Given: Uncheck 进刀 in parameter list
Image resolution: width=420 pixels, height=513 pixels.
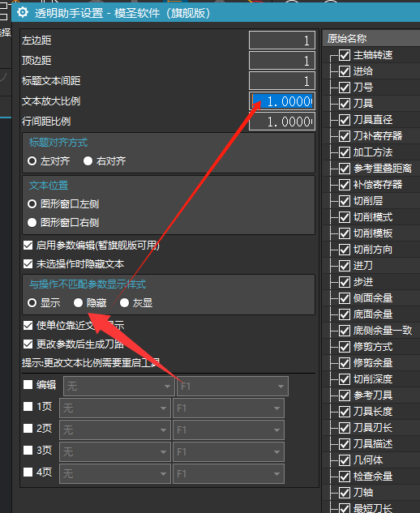Looking at the screenshot, I should click(x=345, y=266).
